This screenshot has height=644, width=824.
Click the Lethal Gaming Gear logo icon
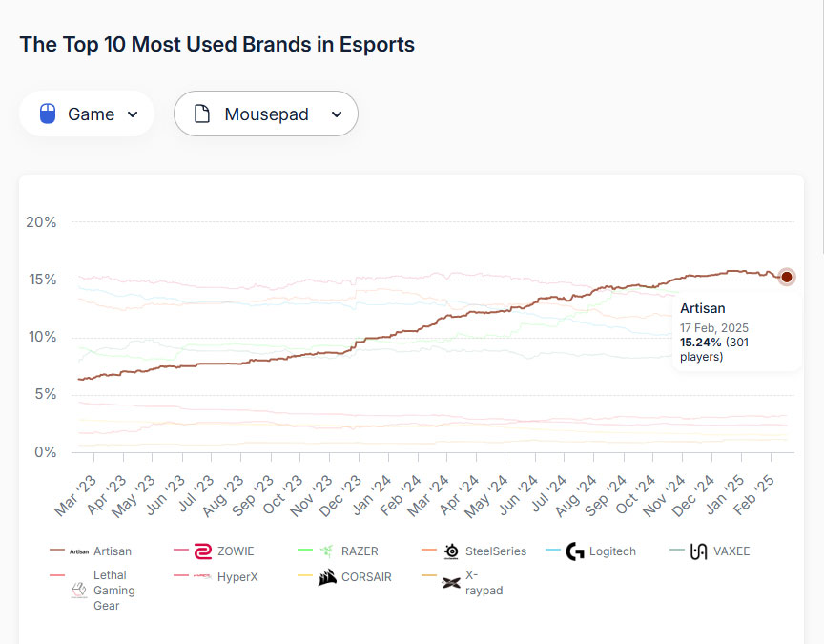click(79, 590)
